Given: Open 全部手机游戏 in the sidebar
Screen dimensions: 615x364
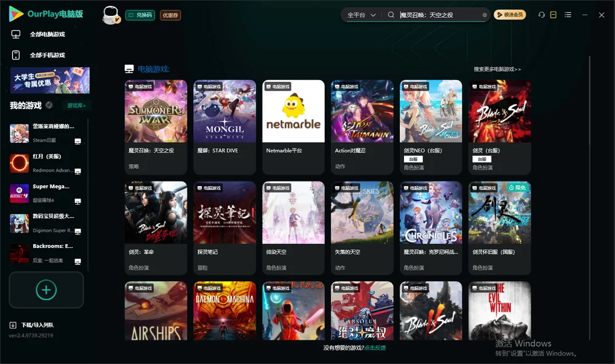Looking at the screenshot, I should 47,55.
